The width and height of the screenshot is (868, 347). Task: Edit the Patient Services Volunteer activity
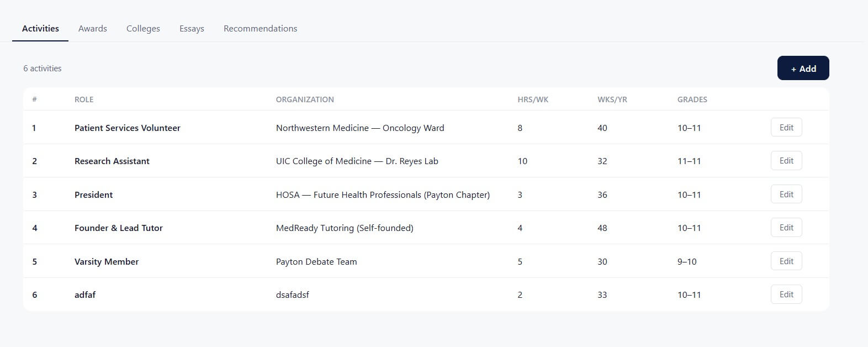(786, 128)
